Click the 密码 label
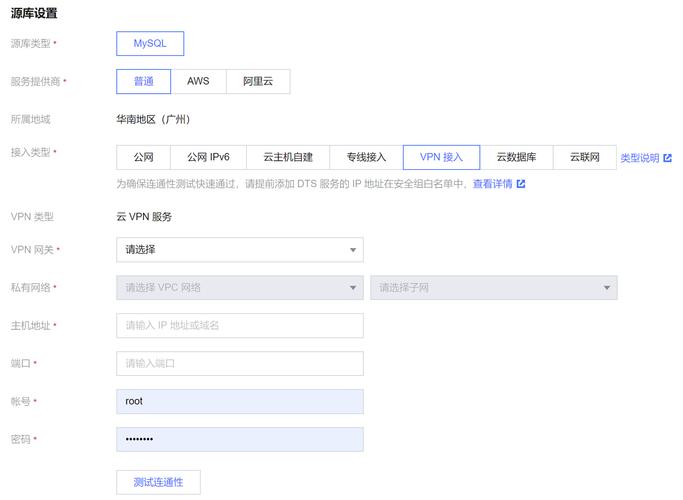The image size is (683, 500). [x=20, y=439]
